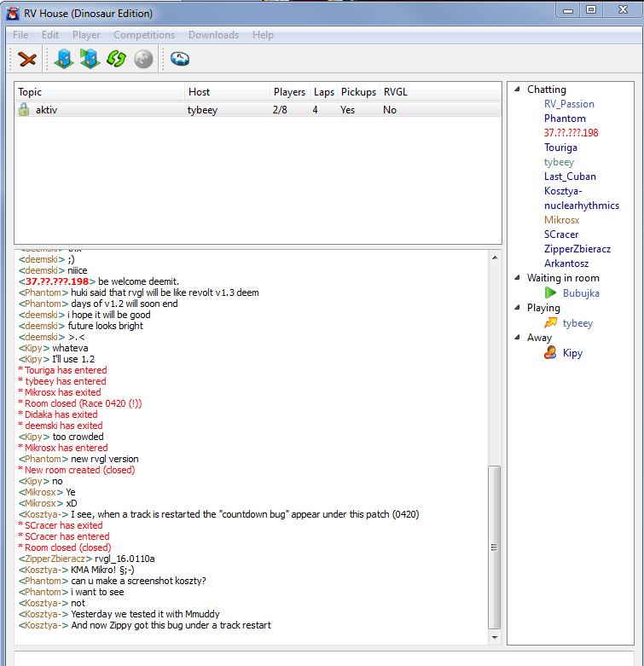Open the File menu
The width and height of the screenshot is (644, 666).
[x=20, y=35]
